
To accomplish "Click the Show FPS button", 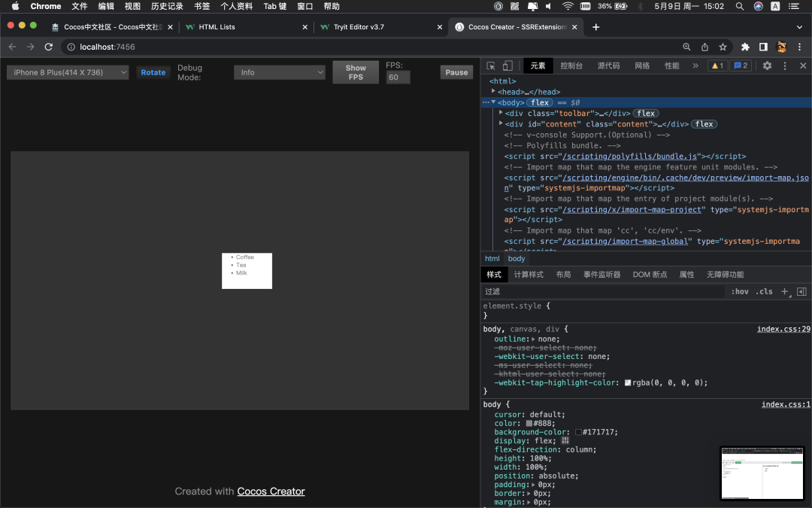I will (356, 72).
